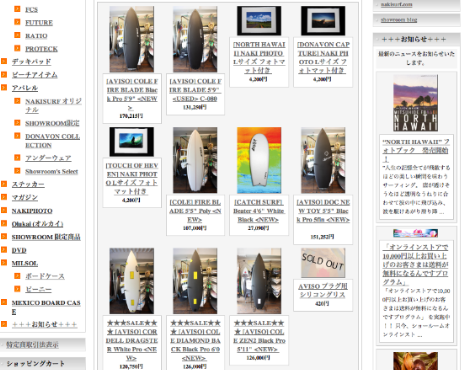Click the orange bullet icon beside DVD

tap(4, 250)
